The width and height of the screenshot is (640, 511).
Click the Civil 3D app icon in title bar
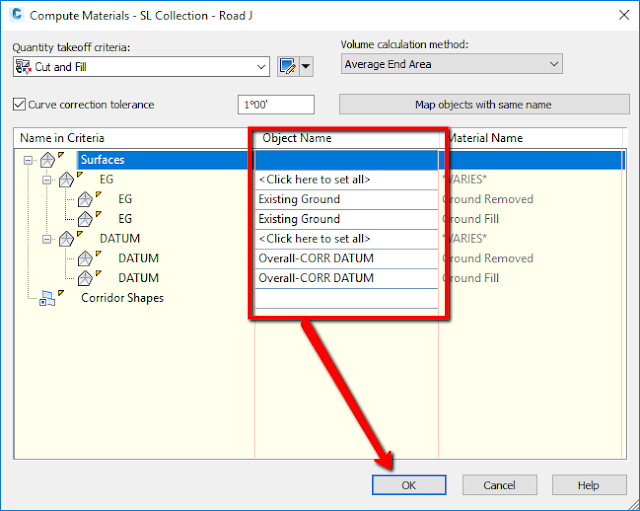coord(17,15)
